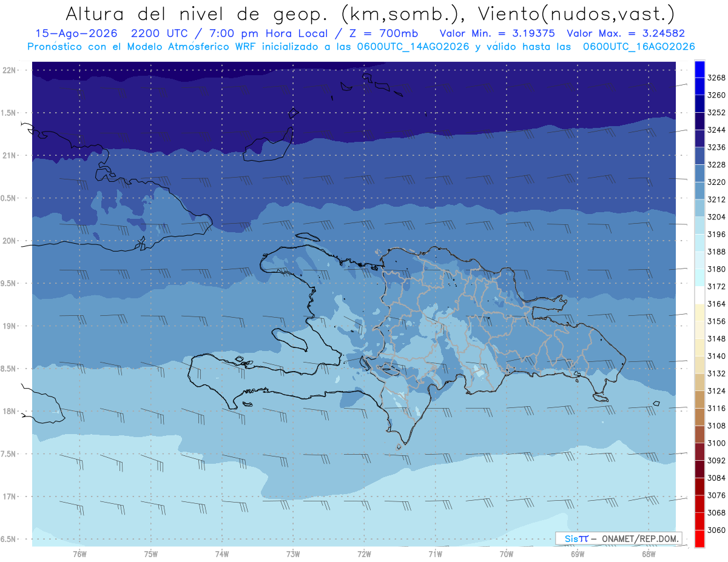This screenshot has width=728, height=562.
Task: Click the '3220' color bar label
Action: tap(716, 182)
